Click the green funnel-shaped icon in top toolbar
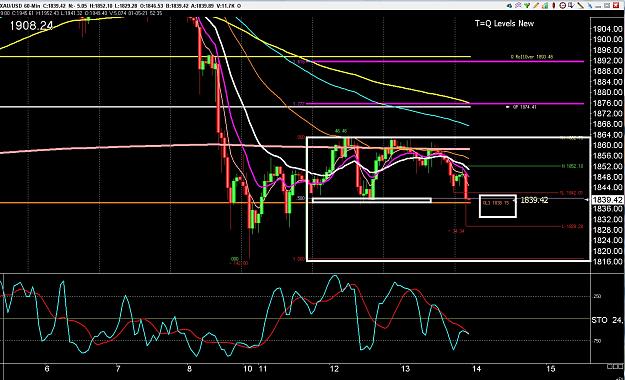This screenshot has width=625, height=380. coord(527,6)
